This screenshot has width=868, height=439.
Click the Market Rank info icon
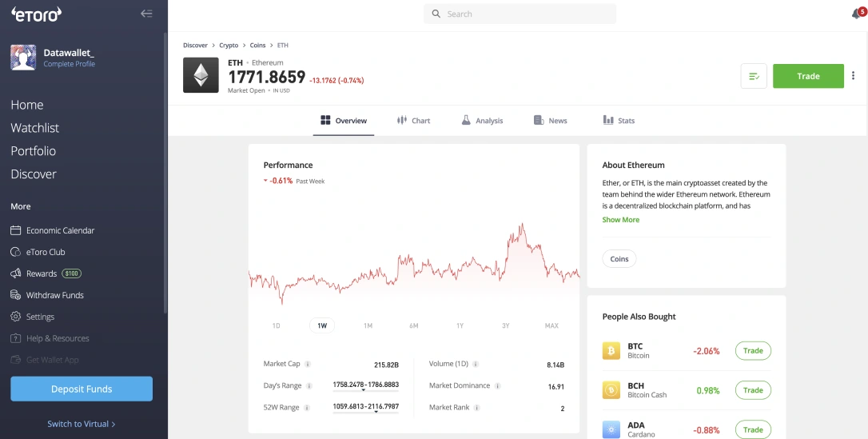point(476,408)
